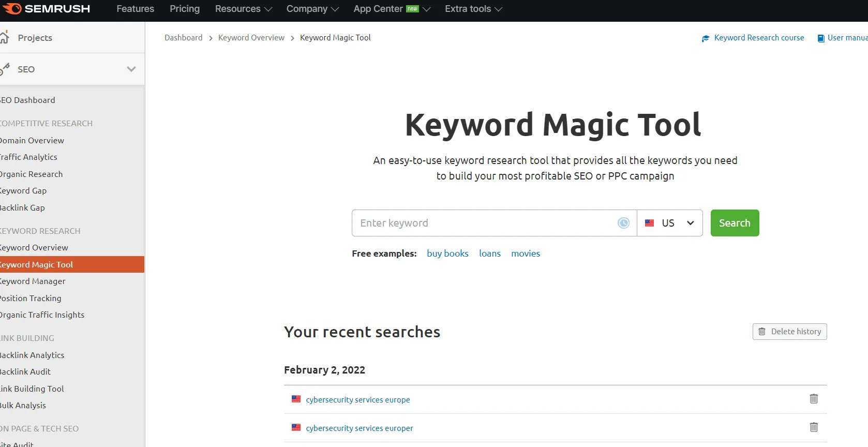Delete 'cybersecurity services europe' search entry
The width and height of the screenshot is (868, 447).
(814, 399)
